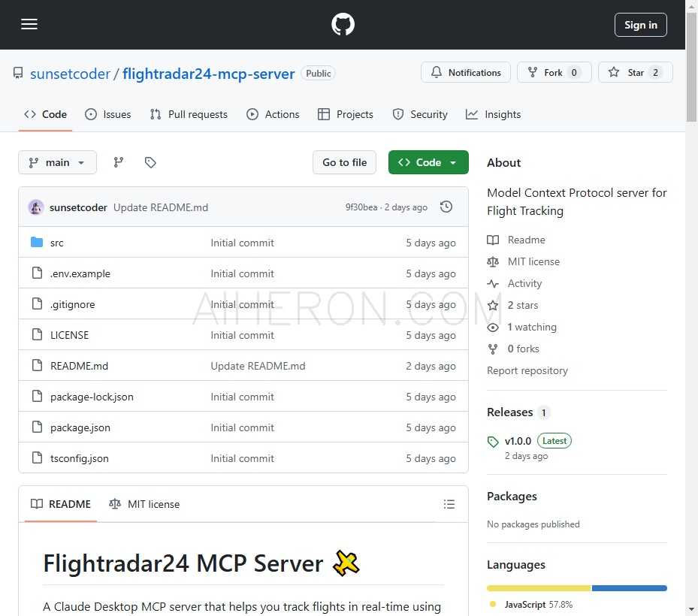Open tsconfig.json file
This screenshot has height=616, width=698.
[79, 458]
